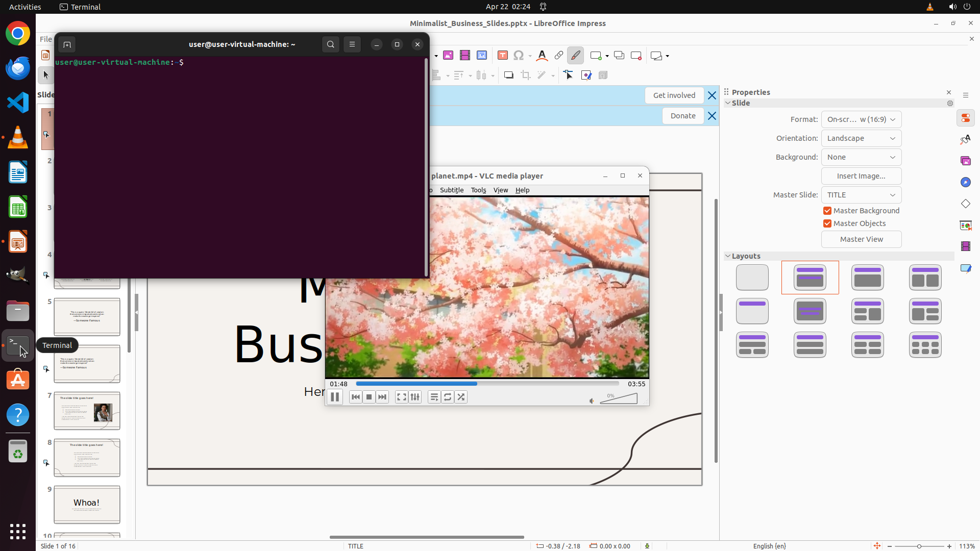
Task: Uncheck Master Background checkbox
Action: pyautogui.click(x=827, y=211)
